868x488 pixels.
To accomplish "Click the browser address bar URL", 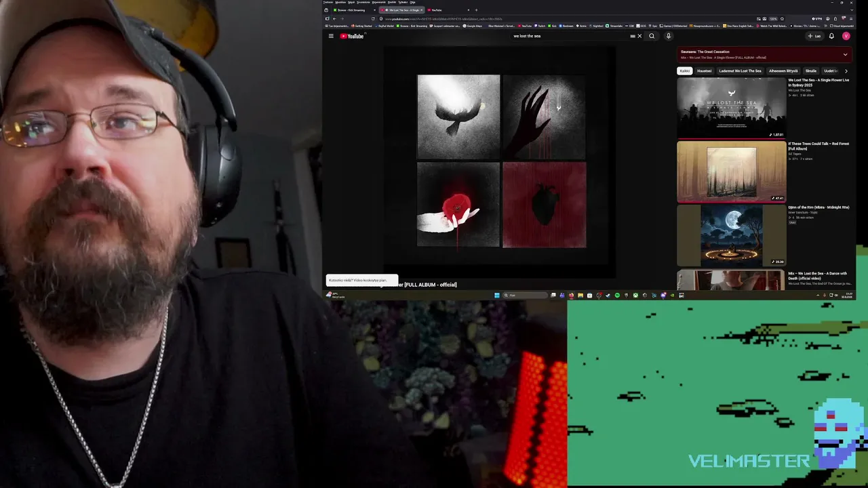I will pos(444,19).
